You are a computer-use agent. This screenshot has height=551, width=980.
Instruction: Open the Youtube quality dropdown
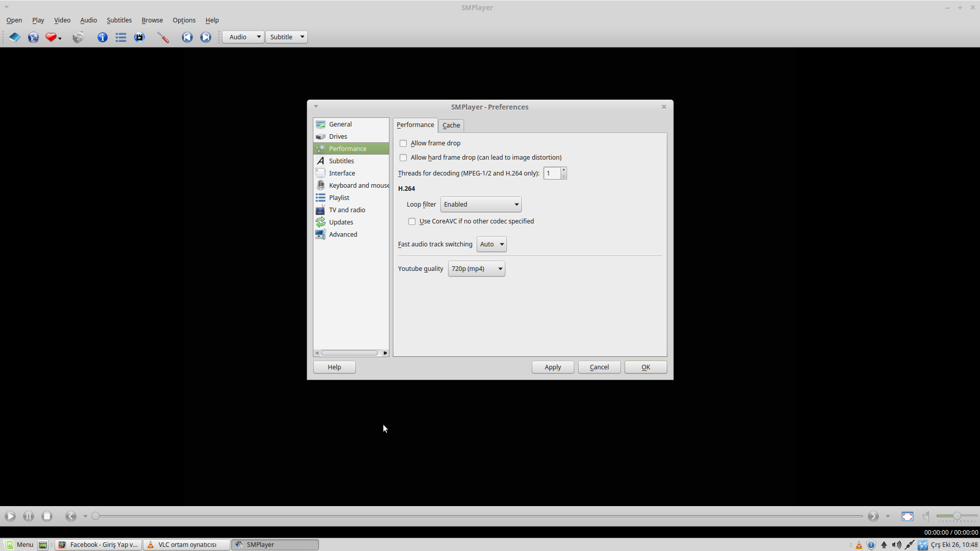[x=477, y=269]
